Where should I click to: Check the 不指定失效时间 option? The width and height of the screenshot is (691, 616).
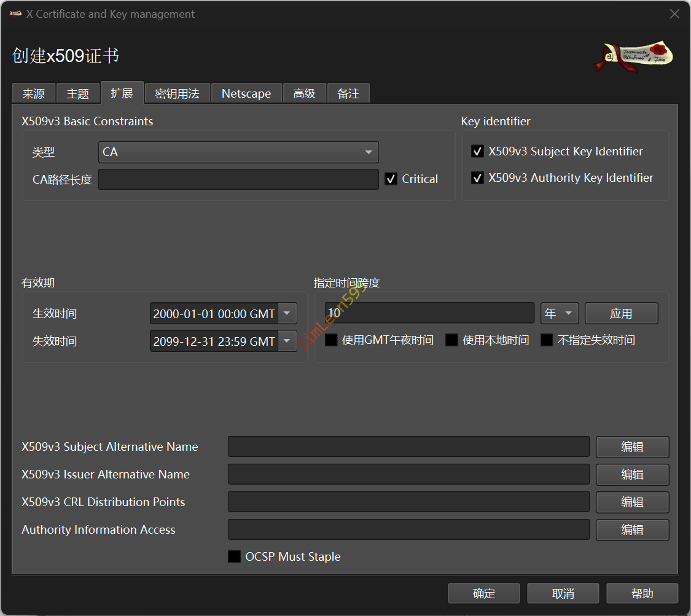547,340
